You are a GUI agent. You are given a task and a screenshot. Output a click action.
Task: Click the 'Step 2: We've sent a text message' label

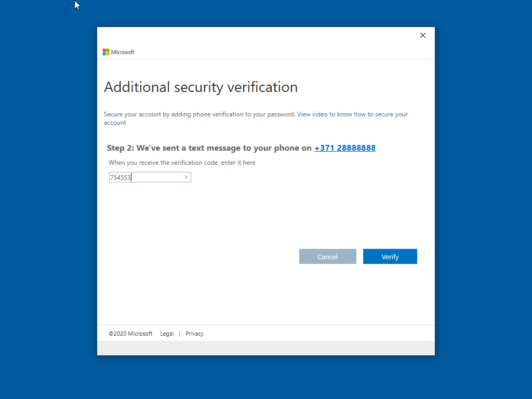[x=209, y=148]
